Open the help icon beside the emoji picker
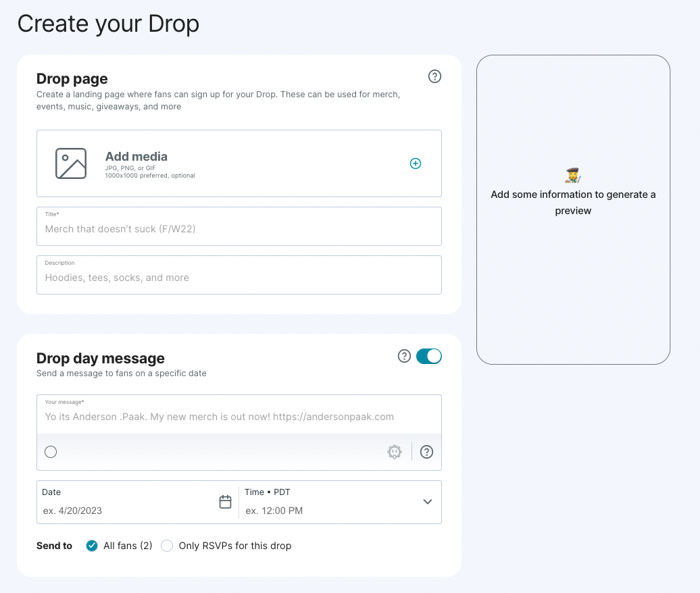The width and height of the screenshot is (700, 593). tap(426, 452)
